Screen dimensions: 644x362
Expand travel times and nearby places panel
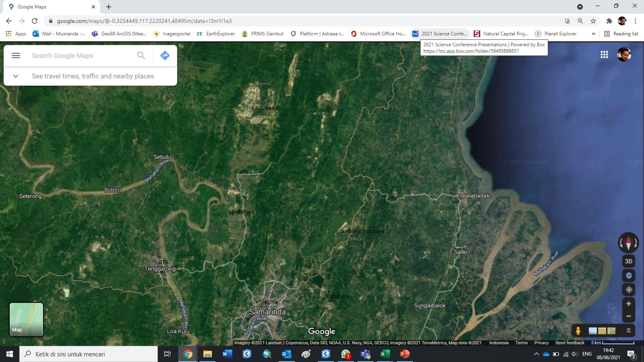[x=16, y=76]
